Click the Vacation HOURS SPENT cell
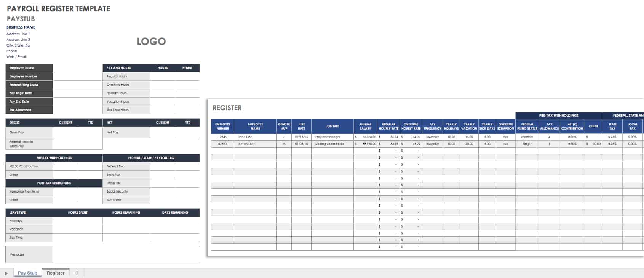Image resolution: width=644 pixels, height=278 pixels. 78,229
